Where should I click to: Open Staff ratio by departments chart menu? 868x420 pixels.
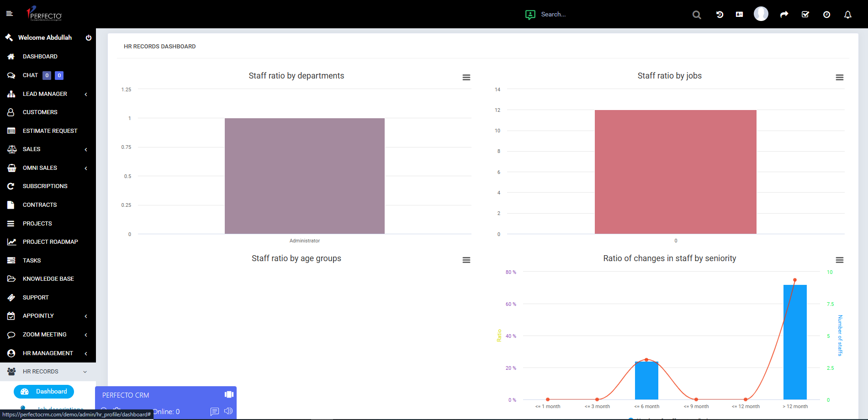[x=466, y=78]
